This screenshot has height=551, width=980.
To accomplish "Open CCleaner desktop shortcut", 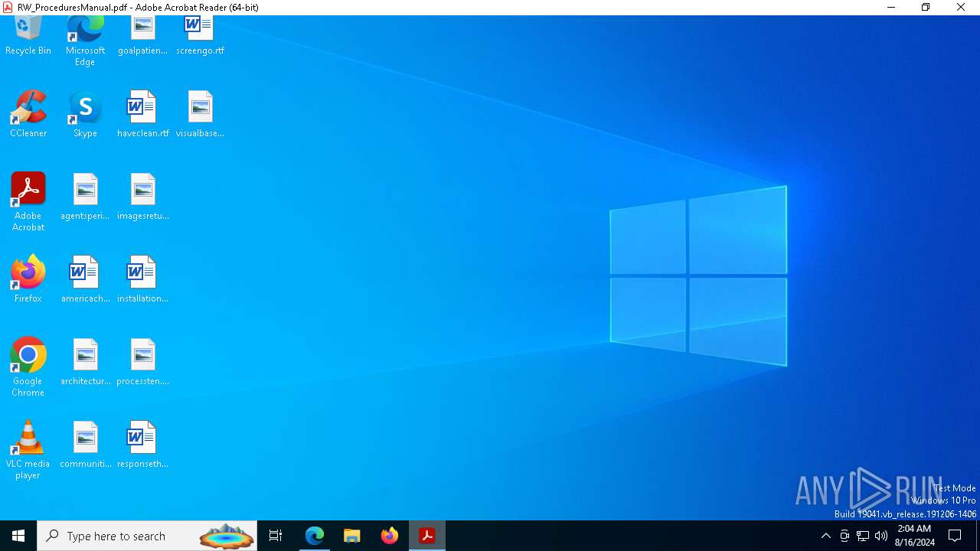I will coord(28,114).
